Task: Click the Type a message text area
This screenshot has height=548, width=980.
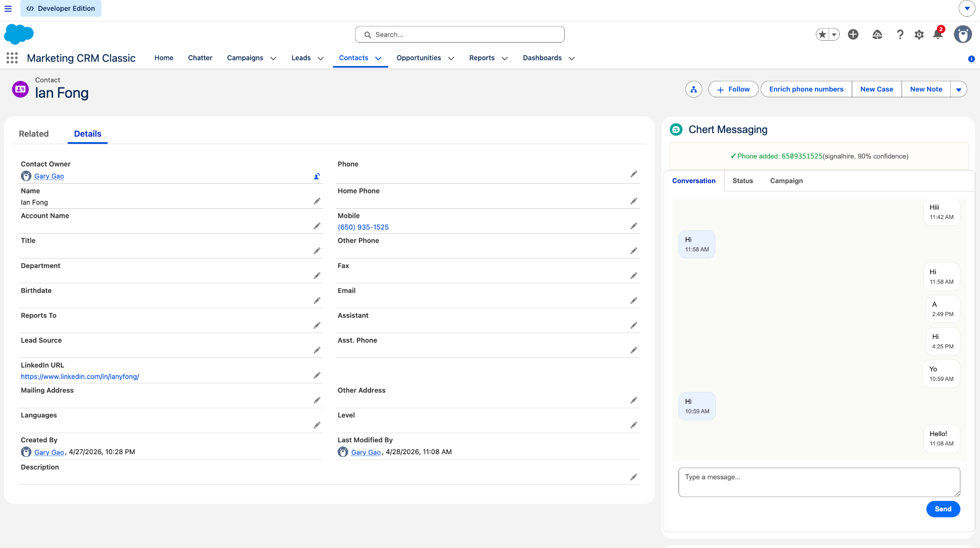Action: 819,482
